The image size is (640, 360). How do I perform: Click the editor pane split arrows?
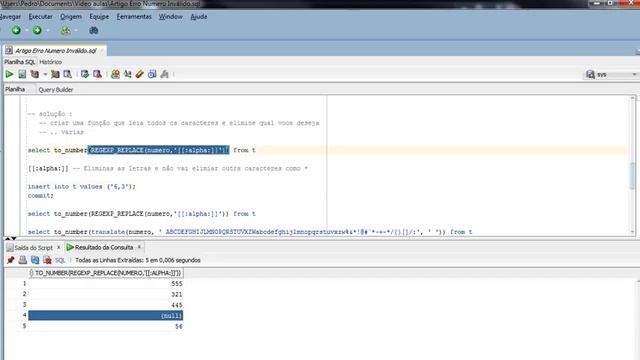pyautogui.click(x=11, y=238)
